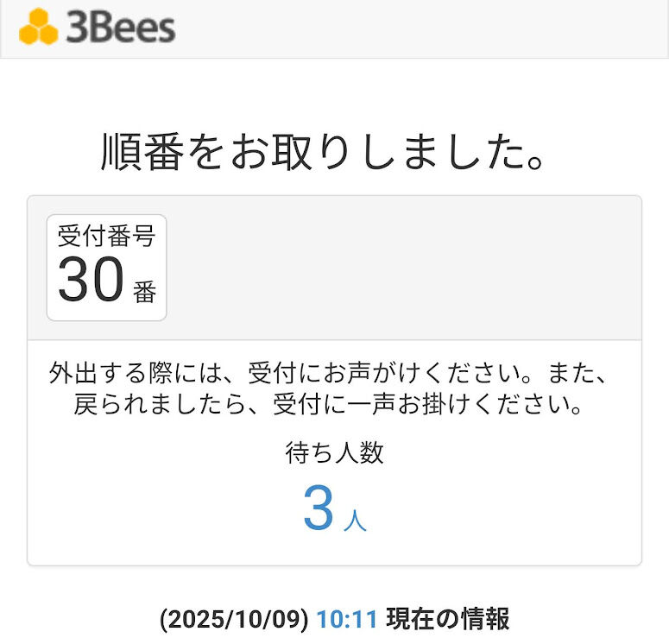
Task: Click the date (2025/10/09)
Action: pyautogui.click(x=234, y=619)
